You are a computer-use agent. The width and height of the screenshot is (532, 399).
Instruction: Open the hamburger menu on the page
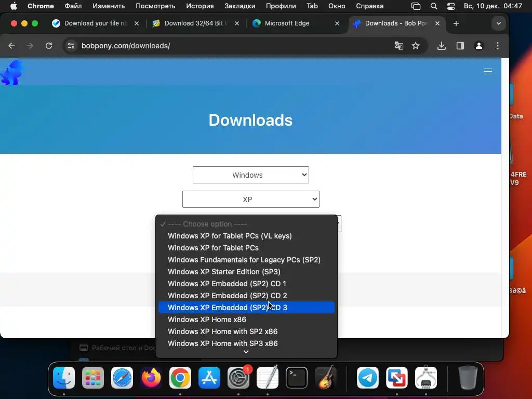(x=487, y=72)
